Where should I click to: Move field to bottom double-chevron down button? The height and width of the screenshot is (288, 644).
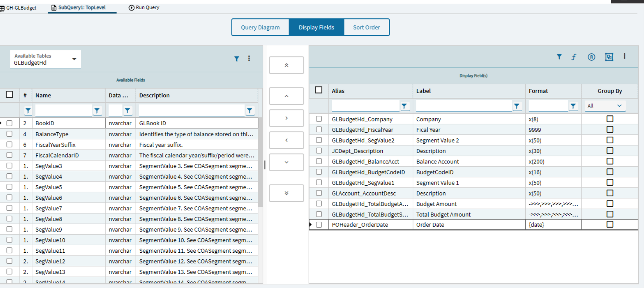coord(286,193)
